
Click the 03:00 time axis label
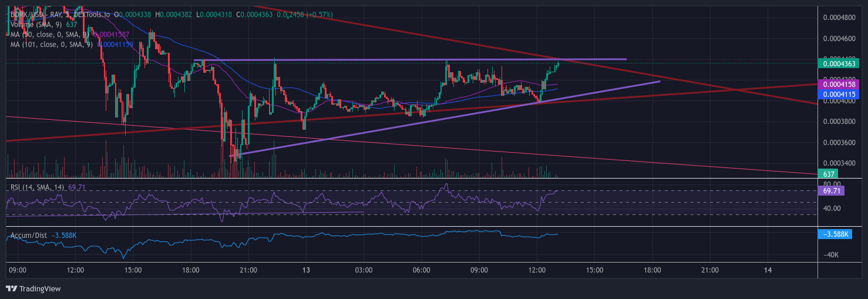click(364, 270)
